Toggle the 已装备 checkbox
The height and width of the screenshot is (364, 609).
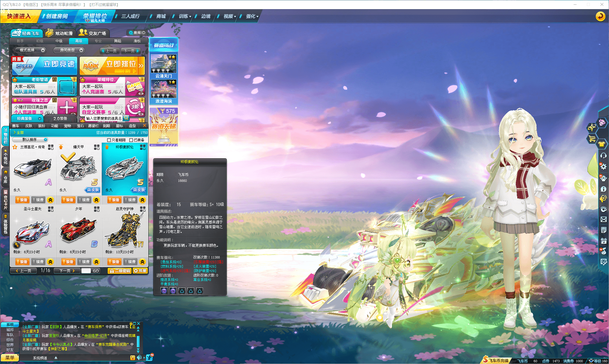click(x=131, y=140)
